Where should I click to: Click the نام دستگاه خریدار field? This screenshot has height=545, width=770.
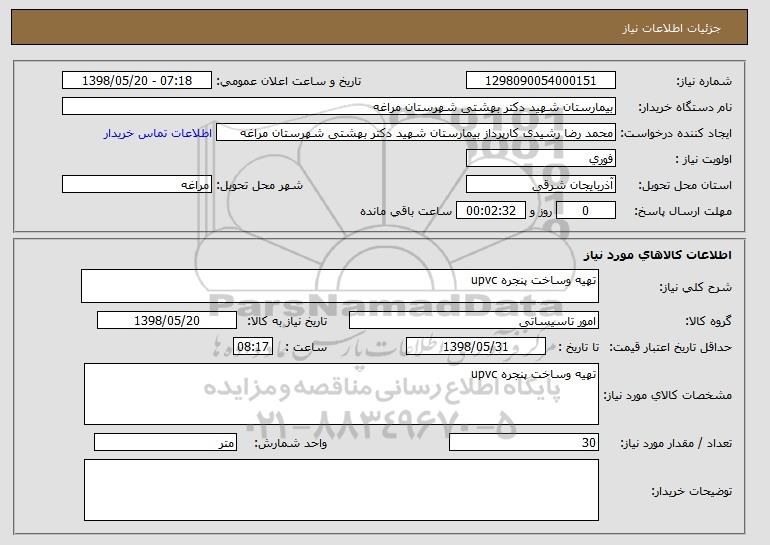click(x=339, y=107)
